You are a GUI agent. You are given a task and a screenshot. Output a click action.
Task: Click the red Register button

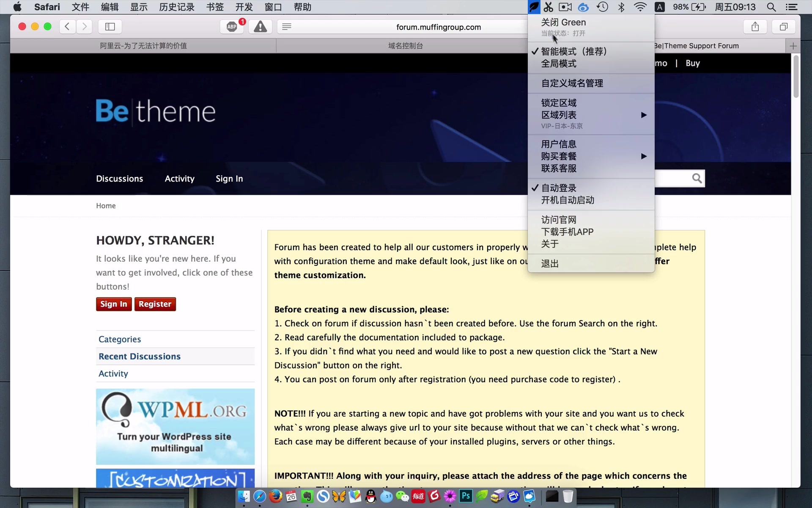coord(155,304)
